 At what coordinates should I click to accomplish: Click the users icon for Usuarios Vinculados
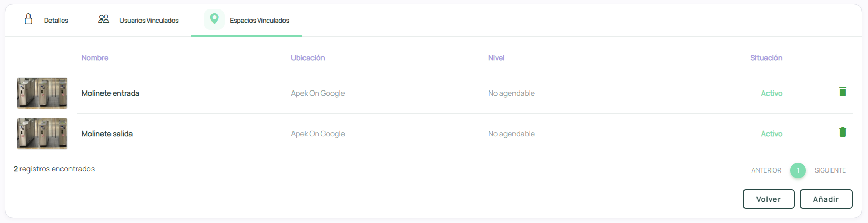pyautogui.click(x=104, y=19)
